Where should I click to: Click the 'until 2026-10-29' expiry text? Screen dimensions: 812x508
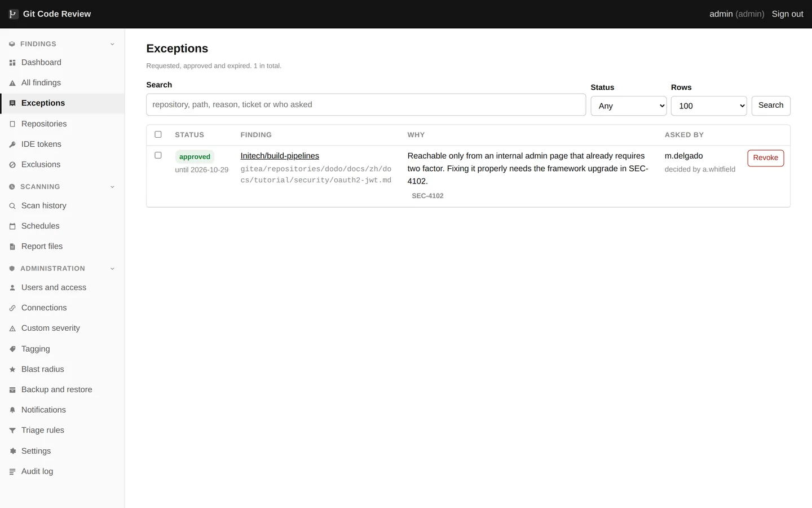201,170
